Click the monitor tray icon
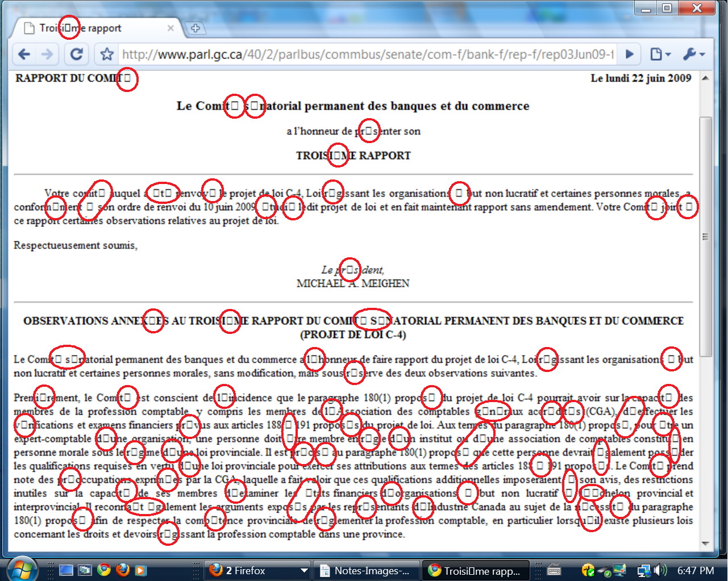The image size is (728, 581). pos(619,570)
